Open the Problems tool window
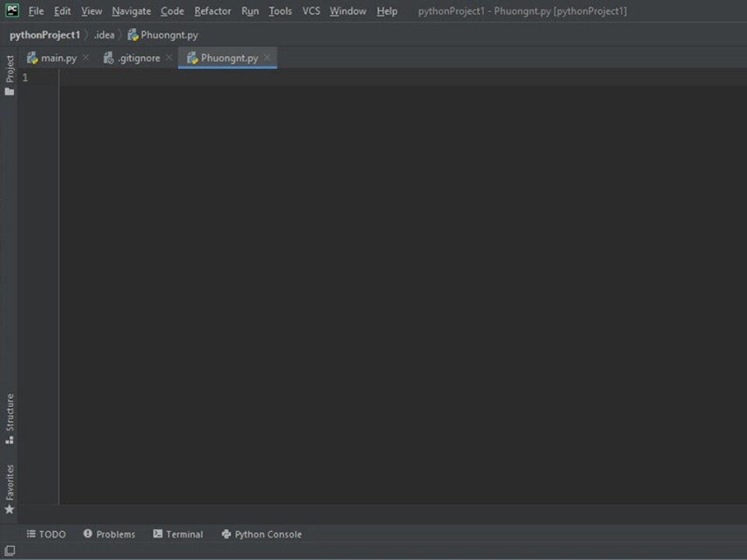Image resolution: width=747 pixels, height=560 pixels. [109, 534]
